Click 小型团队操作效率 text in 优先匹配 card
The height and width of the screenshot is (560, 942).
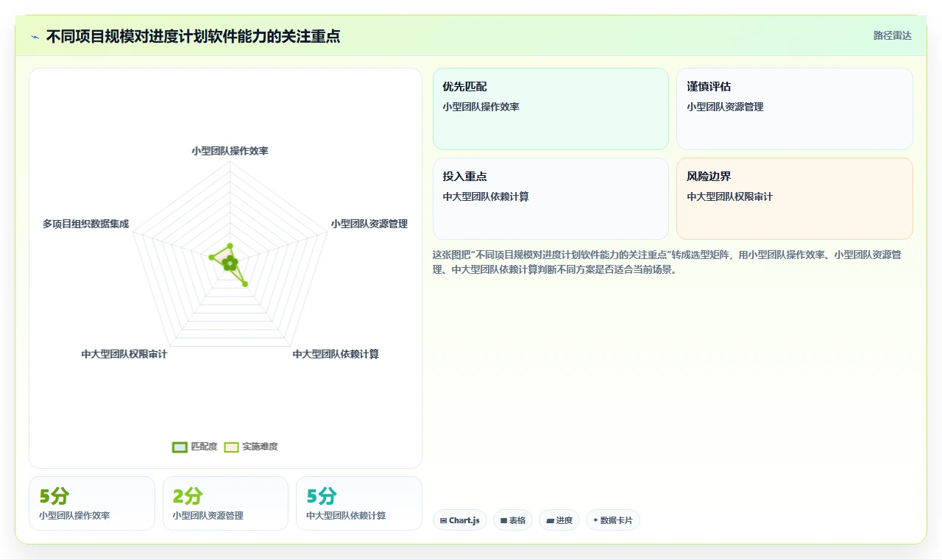point(481,107)
